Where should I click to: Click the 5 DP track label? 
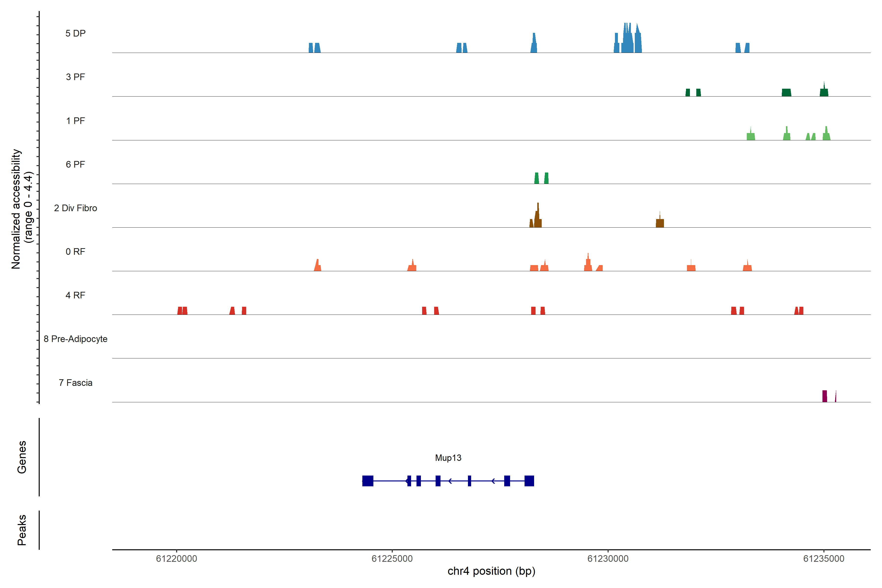click(75, 33)
